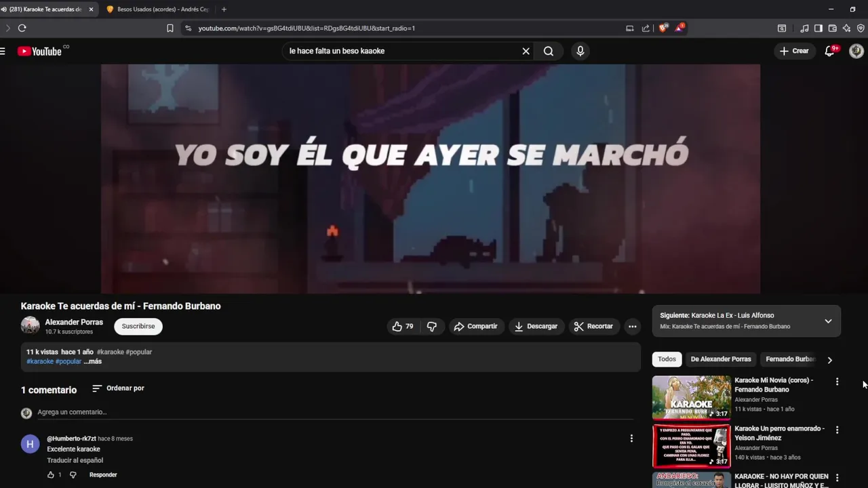Open a new browser tab with plus
The image size is (868, 488).
[224, 9]
